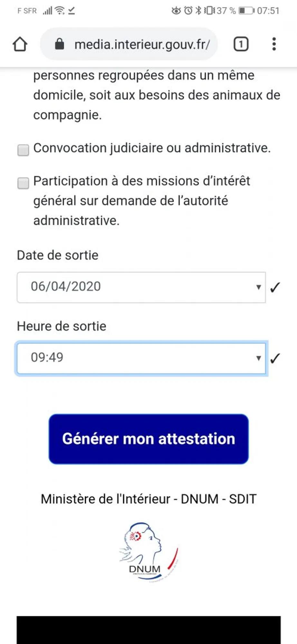The height and width of the screenshot is (644, 297).
Task: Tap the Ministère de l'Intérieur footer text
Action: [x=148, y=499]
